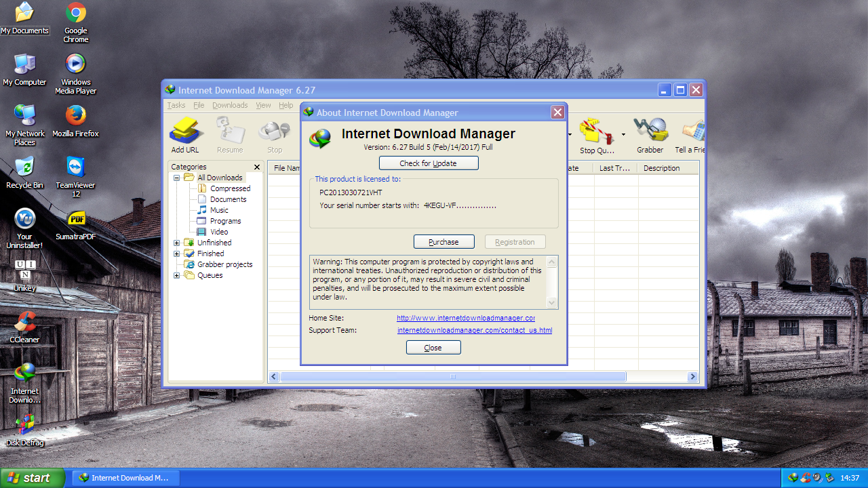
Task: Click the Add URL toolbar icon
Action: click(185, 135)
